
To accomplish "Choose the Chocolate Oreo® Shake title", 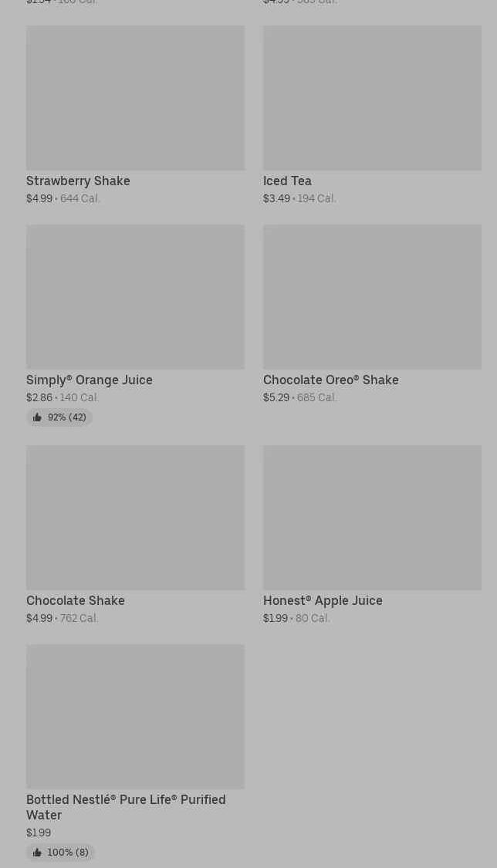I will (330, 380).
